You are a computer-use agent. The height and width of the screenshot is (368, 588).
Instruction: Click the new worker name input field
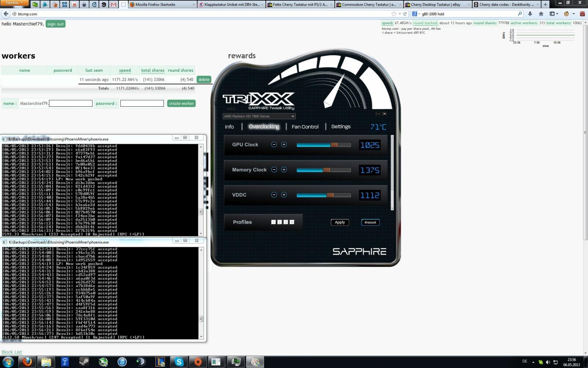(71, 103)
